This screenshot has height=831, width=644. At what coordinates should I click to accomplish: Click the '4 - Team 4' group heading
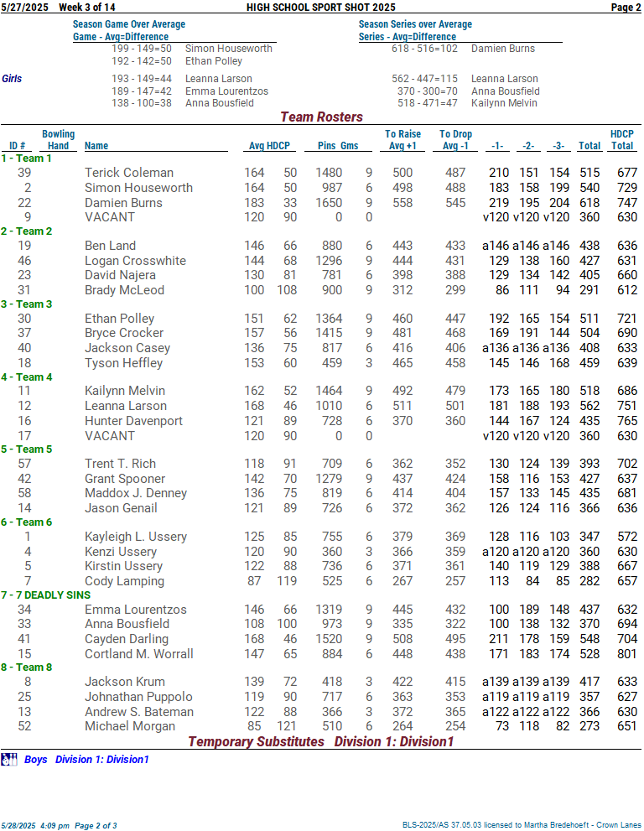(x=27, y=377)
